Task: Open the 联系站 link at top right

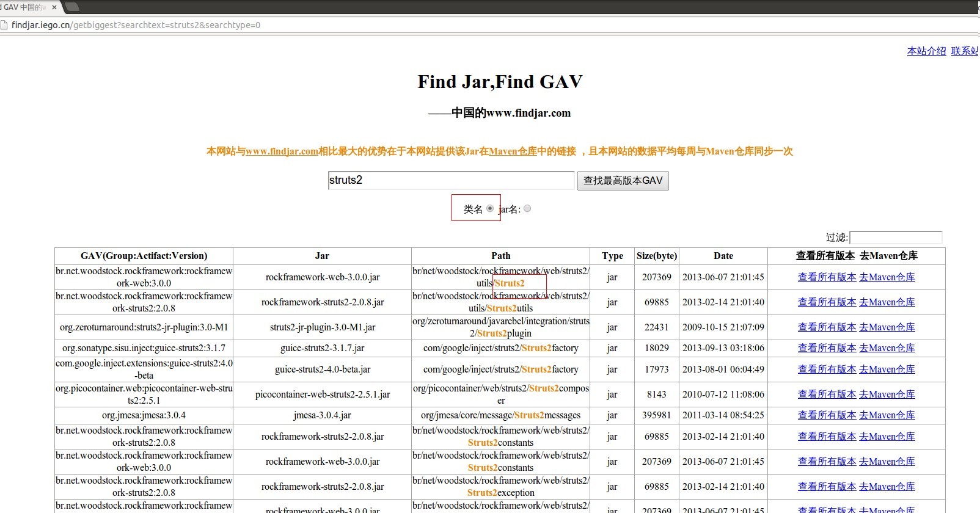Action: tap(965, 51)
